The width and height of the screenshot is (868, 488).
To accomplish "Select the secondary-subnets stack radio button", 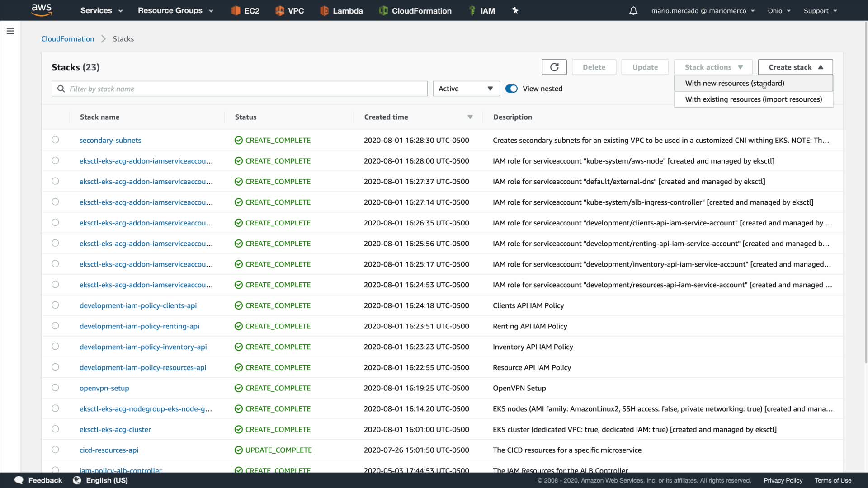I will [x=55, y=140].
